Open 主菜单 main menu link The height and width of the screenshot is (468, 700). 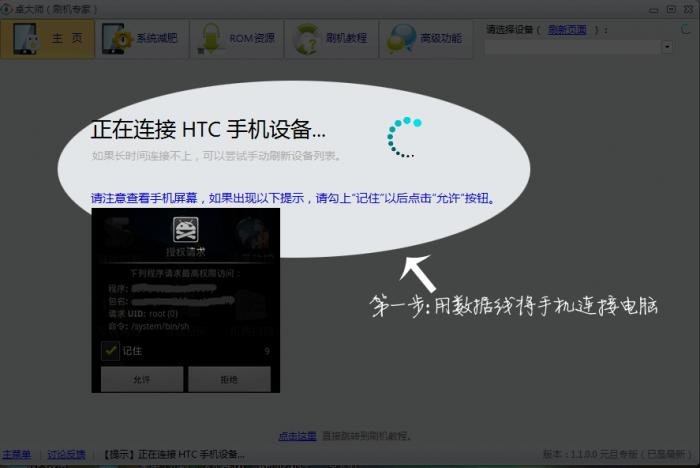[x=17, y=455]
